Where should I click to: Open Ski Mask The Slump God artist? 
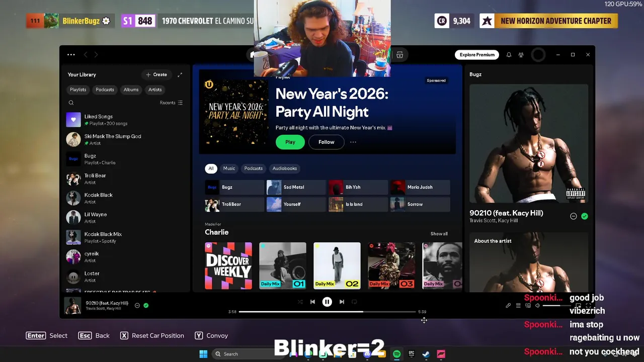(x=126, y=139)
